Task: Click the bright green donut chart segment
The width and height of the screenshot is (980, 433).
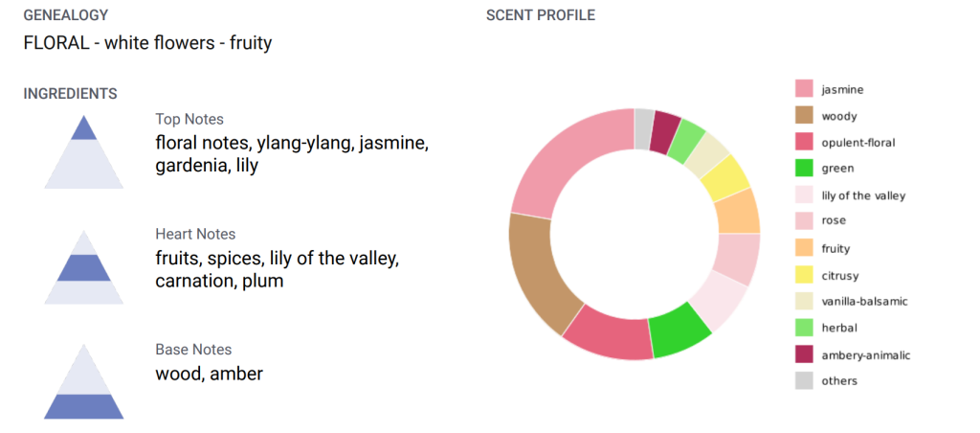Action: 679,330
